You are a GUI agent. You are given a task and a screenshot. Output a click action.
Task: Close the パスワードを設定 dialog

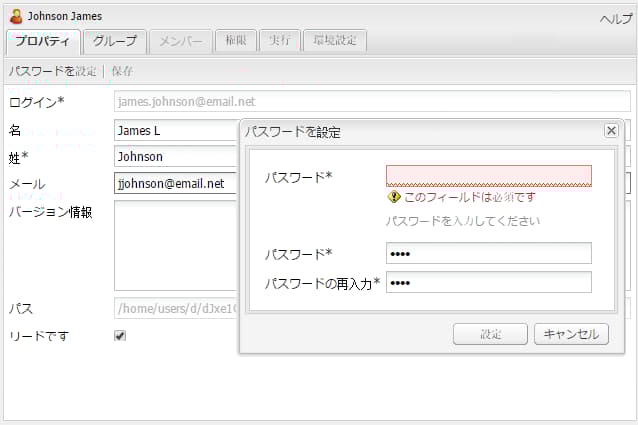tap(611, 131)
